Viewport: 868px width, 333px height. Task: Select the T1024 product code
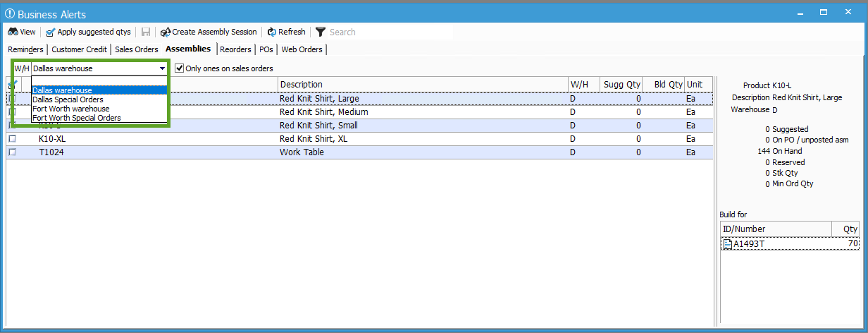click(50, 152)
